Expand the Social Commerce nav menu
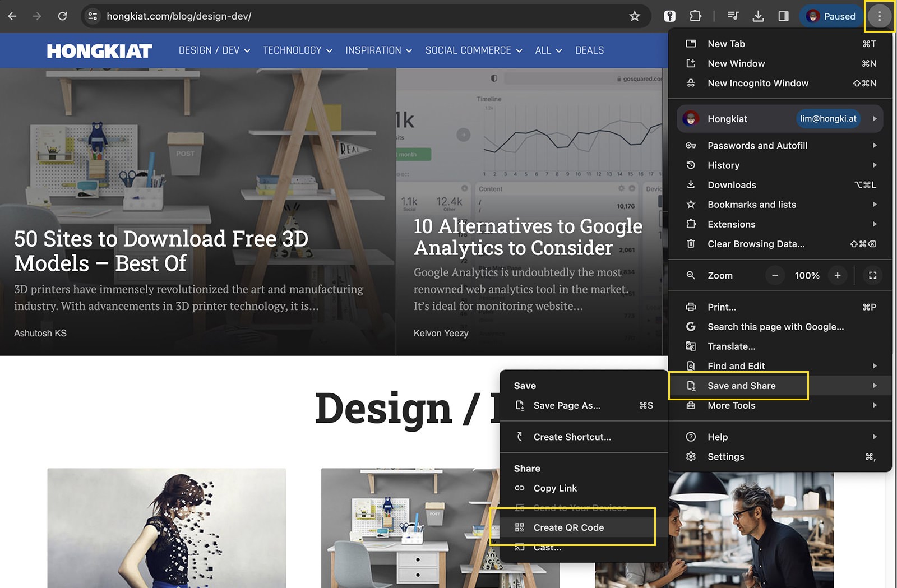The height and width of the screenshot is (588, 897). click(x=474, y=50)
